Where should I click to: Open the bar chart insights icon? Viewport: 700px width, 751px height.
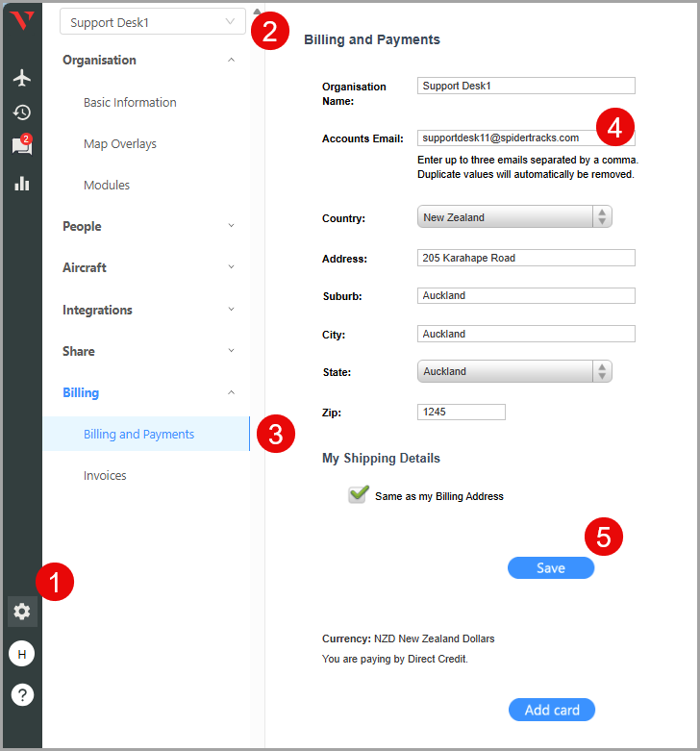(x=22, y=183)
